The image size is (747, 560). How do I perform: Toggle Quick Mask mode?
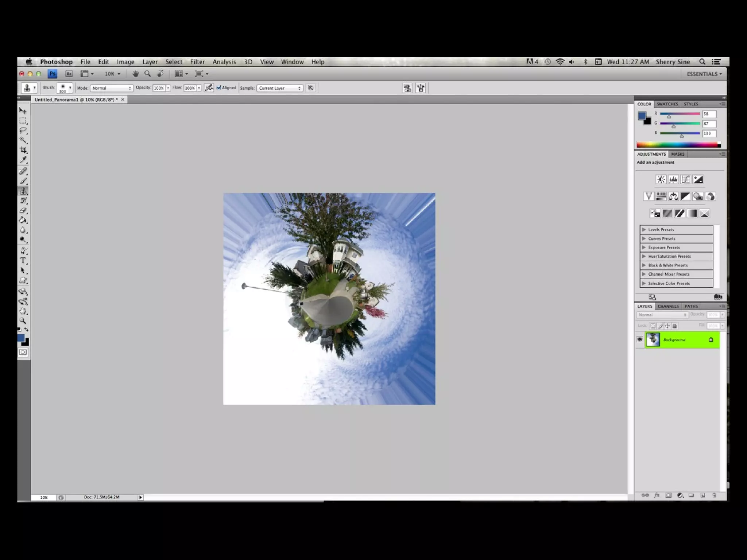[23, 352]
